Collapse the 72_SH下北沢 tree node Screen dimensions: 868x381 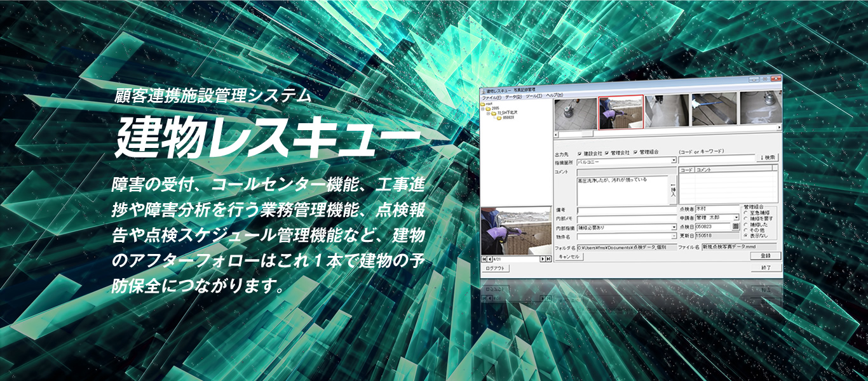(488, 113)
